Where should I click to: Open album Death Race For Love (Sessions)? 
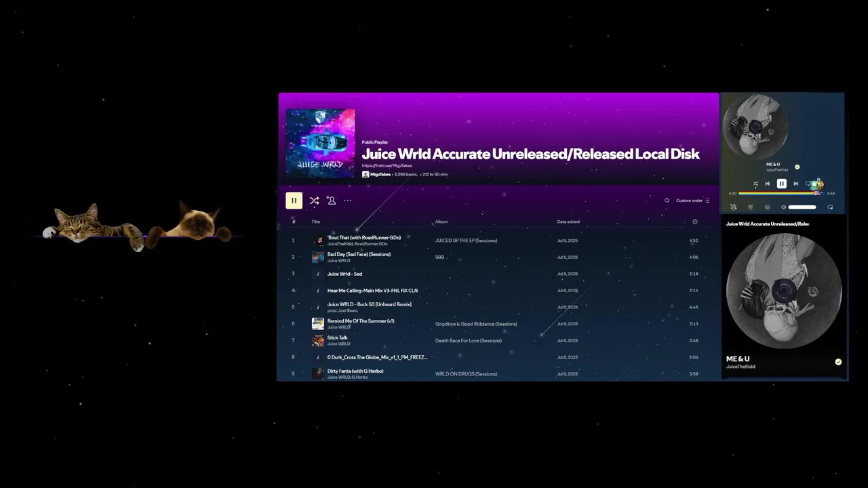469,340
